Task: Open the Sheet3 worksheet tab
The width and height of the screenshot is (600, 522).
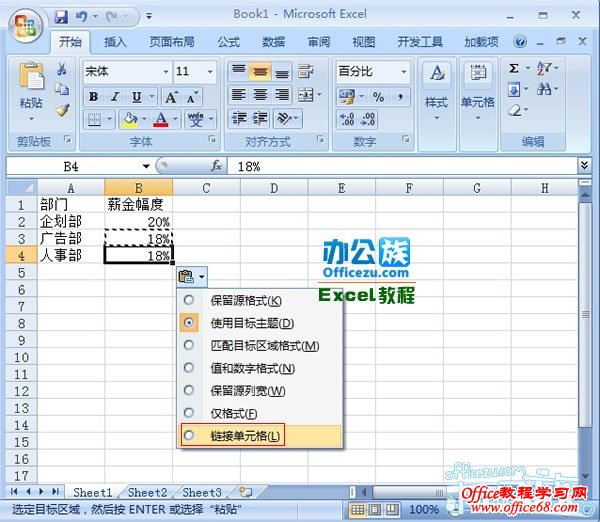Action: 202,493
